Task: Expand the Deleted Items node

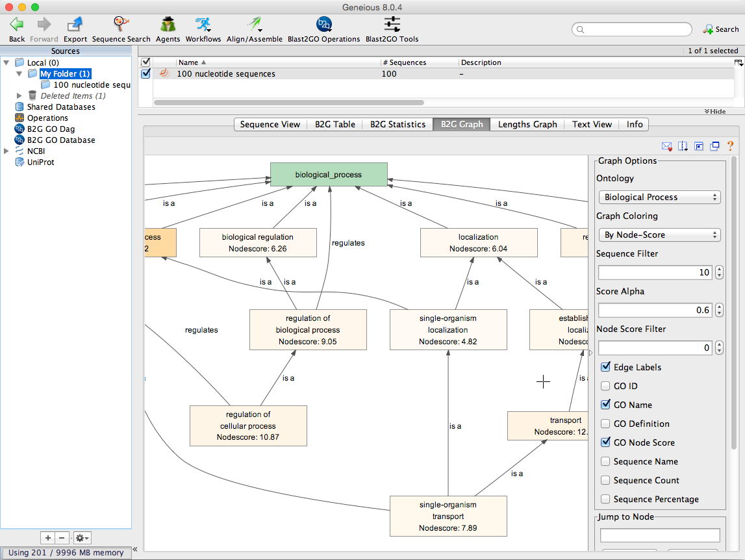Action: click(19, 96)
